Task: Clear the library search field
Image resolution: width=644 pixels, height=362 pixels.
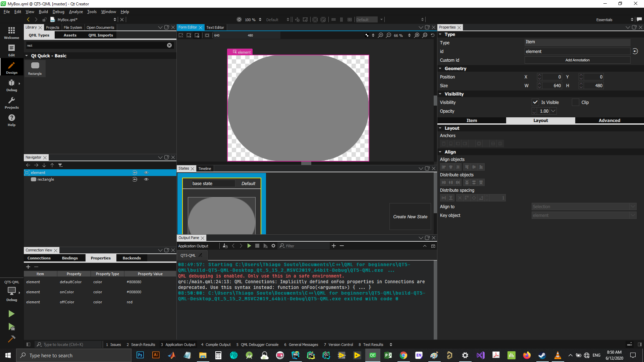Action: pyautogui.click(x=169, y=45)
